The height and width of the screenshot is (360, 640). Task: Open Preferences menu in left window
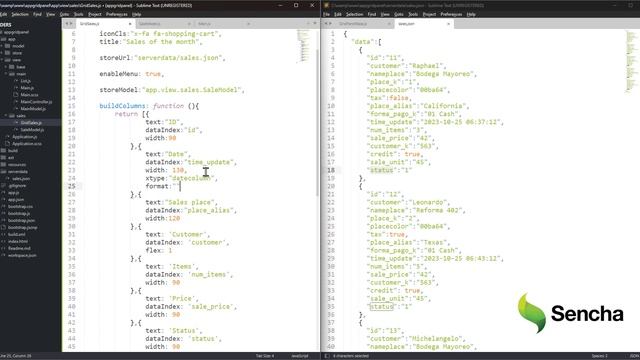tap(117, 14)
